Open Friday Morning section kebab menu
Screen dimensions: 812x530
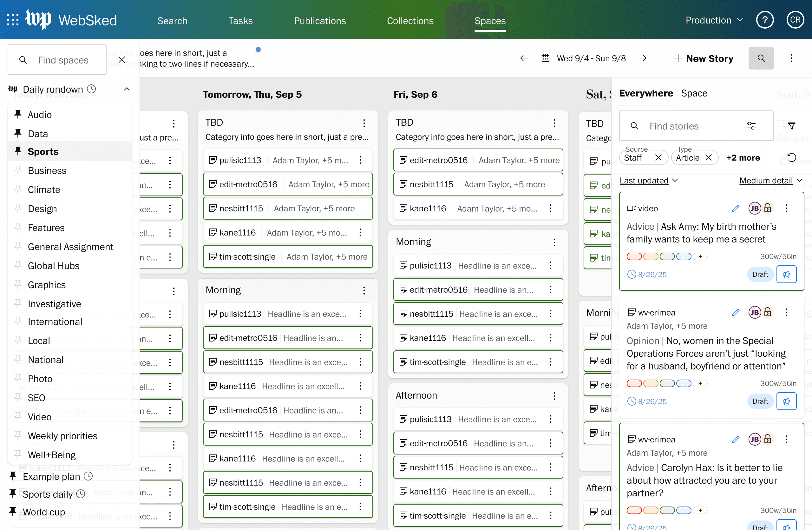[x=554, y=242]
